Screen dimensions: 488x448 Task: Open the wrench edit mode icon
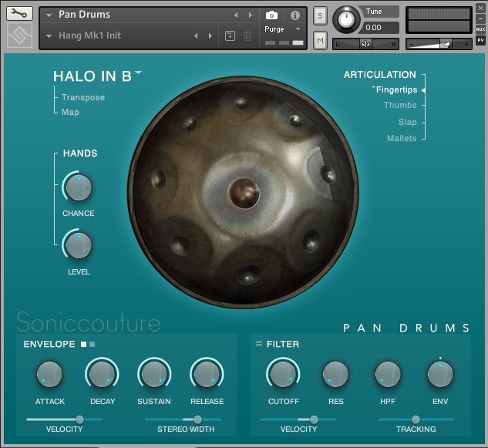[19, 13]
